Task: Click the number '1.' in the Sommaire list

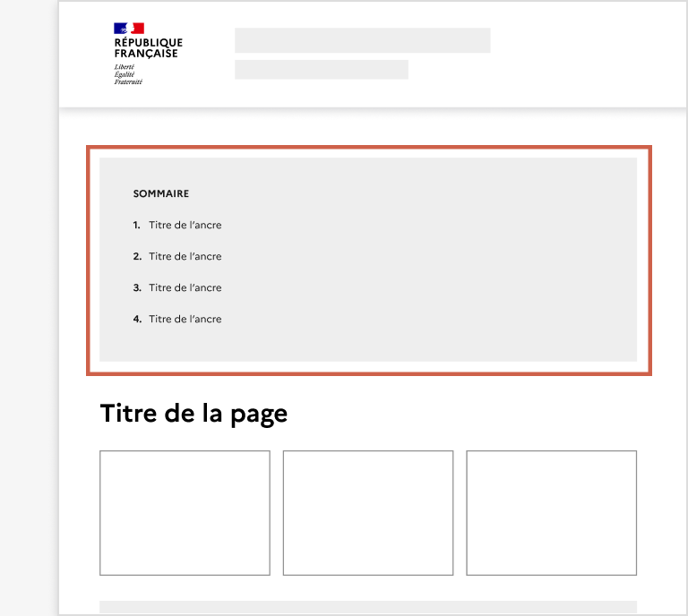Action: (x=137, y=225)
